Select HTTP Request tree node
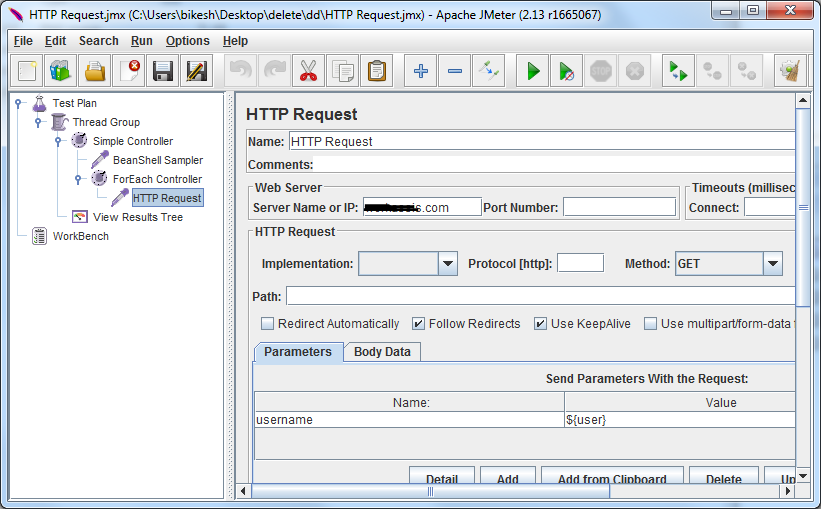The height and width of the screenshot is (509, 821). (x=167, y=198)
